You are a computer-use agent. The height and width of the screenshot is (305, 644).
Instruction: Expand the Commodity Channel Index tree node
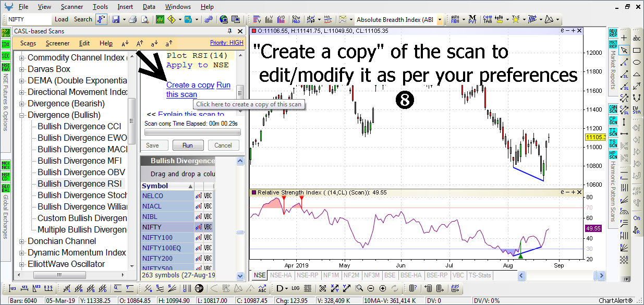22,58
